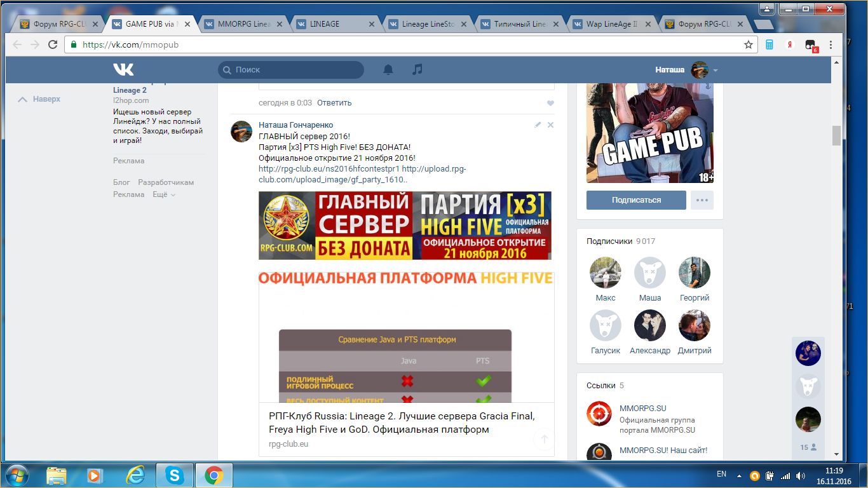Viewport: 868px width, 488px height.
Task: Switch to the MMORPG Lineage tab
Action: coord(242,24)
